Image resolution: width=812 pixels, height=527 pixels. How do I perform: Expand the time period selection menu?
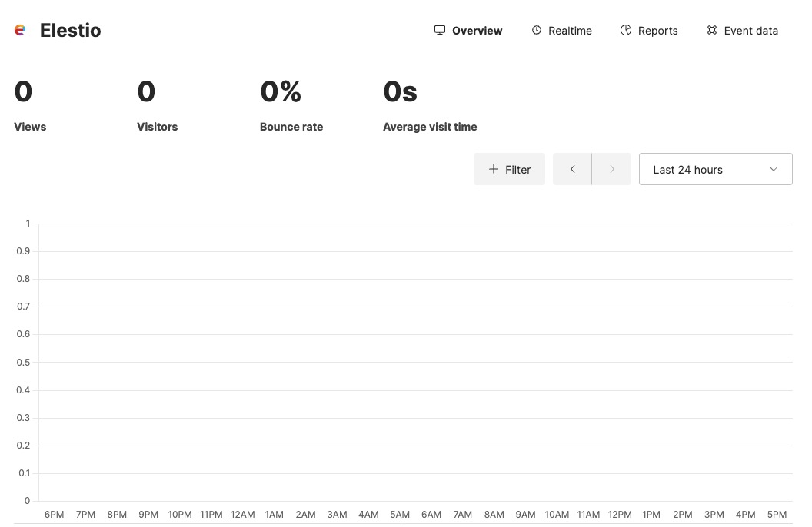[714, 169]
